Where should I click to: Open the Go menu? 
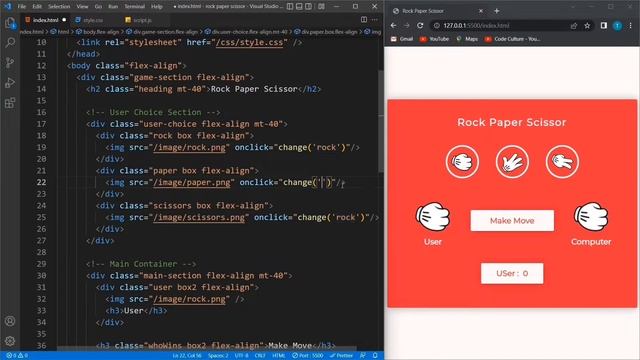click(98, 7)
